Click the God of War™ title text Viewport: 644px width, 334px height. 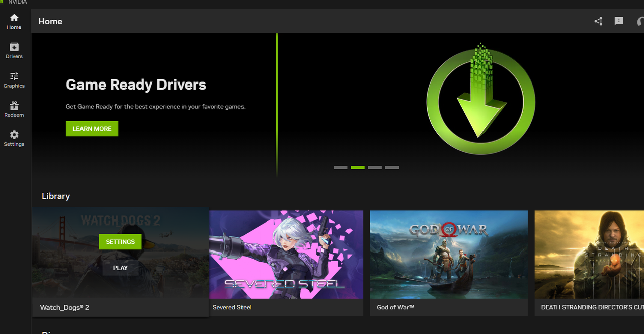395,307
